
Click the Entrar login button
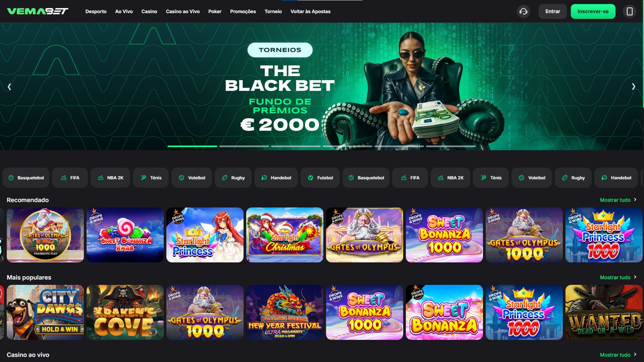pyautogui.click(x=553, y=11)
